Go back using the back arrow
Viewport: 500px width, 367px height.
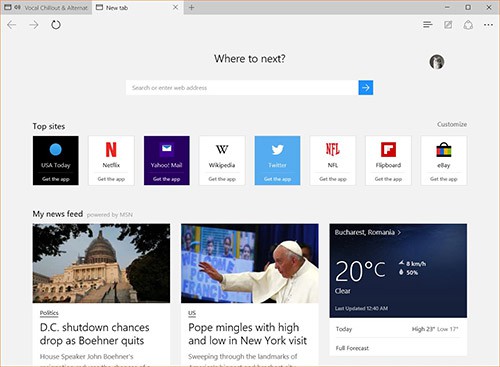tap(12, 25)
